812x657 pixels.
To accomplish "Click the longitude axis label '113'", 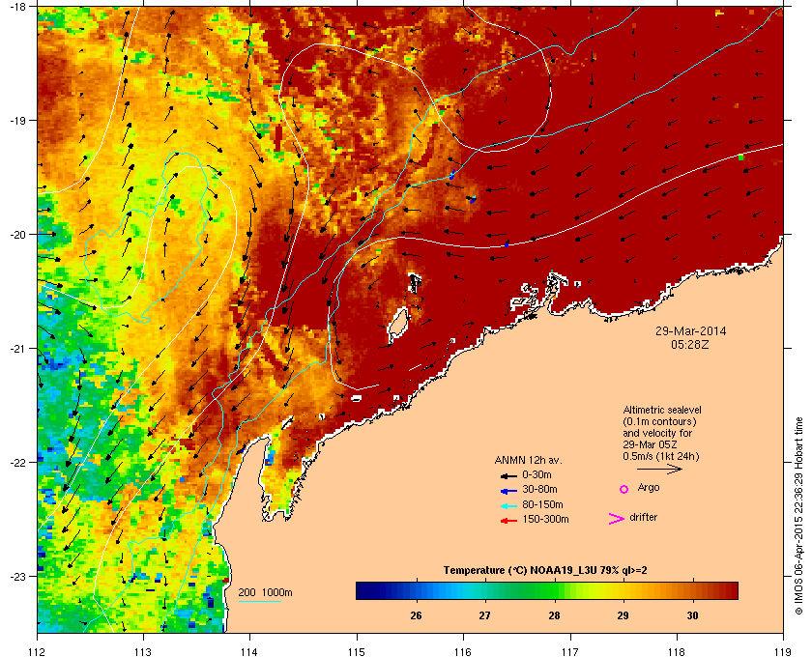I will click(x=143, y=651).
